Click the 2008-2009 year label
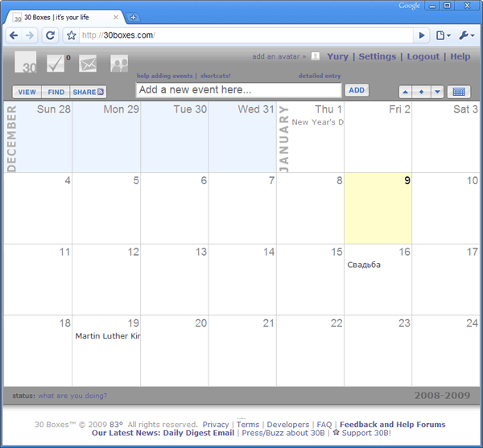 pyautogui.click(x=442, y=396)
